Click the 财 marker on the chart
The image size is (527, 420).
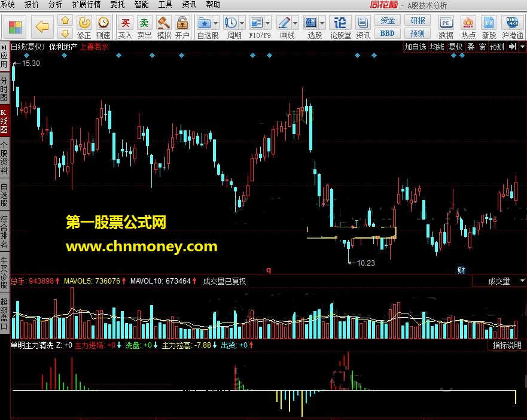coord(461,270)
